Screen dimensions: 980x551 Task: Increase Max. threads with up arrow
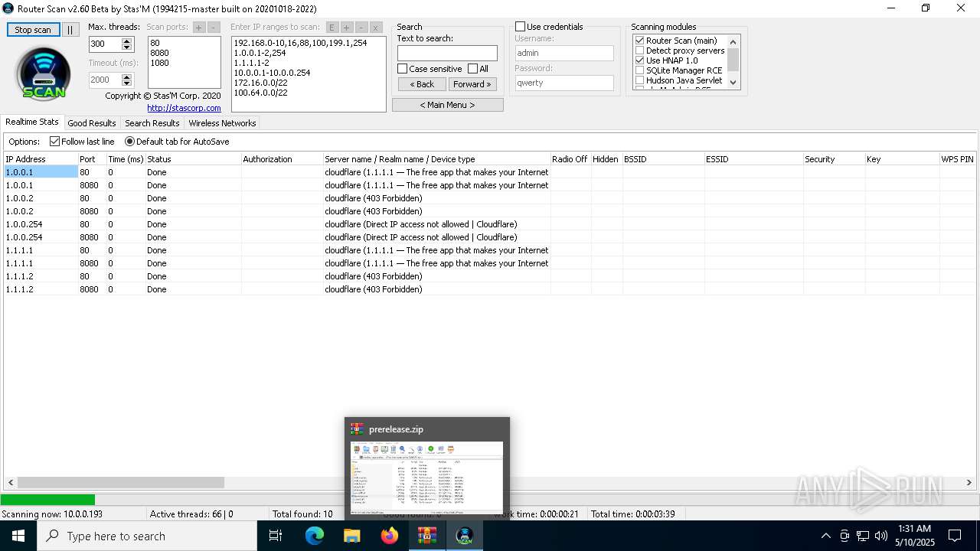click(x=127, y=41)
